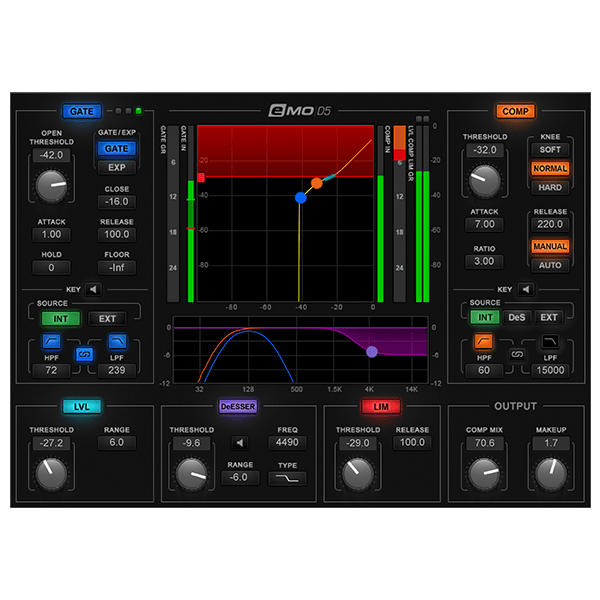Click the COMP MIX knob

[484, 474]
